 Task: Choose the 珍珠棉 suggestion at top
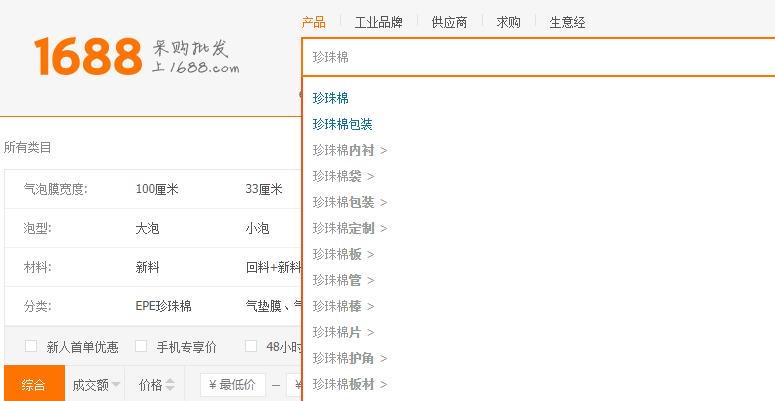(330, 98)
